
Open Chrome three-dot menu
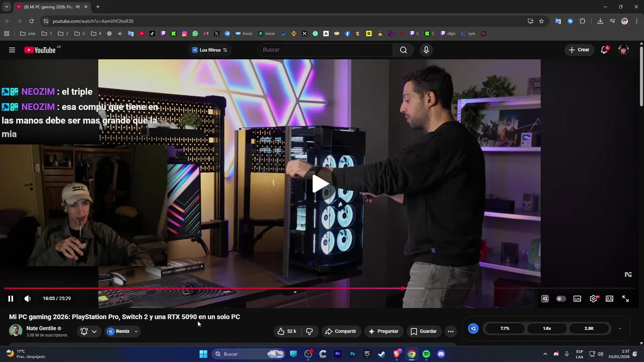(636, 21)
